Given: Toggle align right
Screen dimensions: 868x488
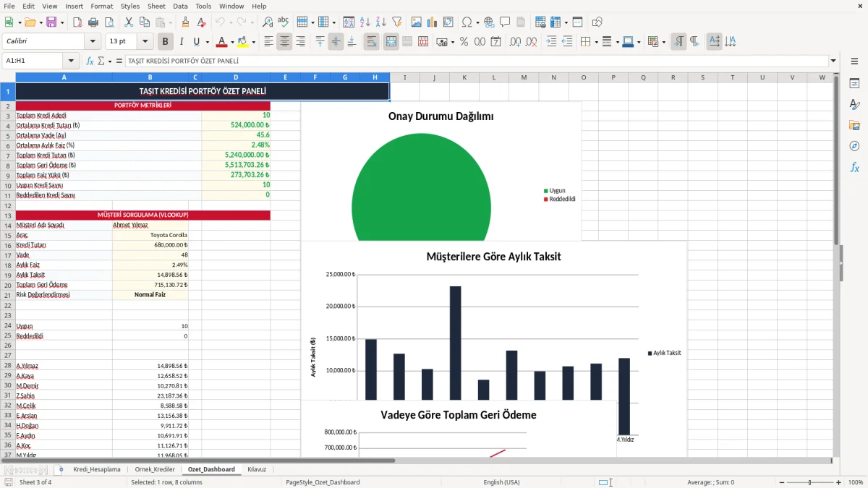Looking at the screenshot, I should tap(300, 42).
